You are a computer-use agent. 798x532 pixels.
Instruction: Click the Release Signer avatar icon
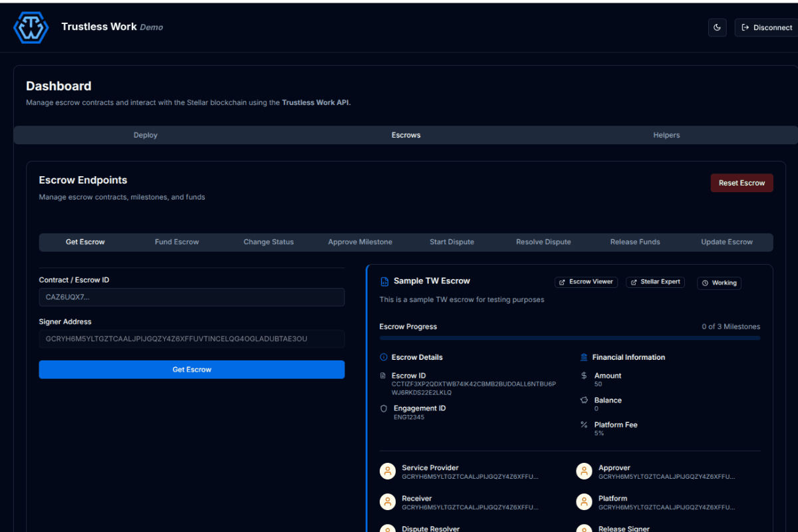[585, 528]
